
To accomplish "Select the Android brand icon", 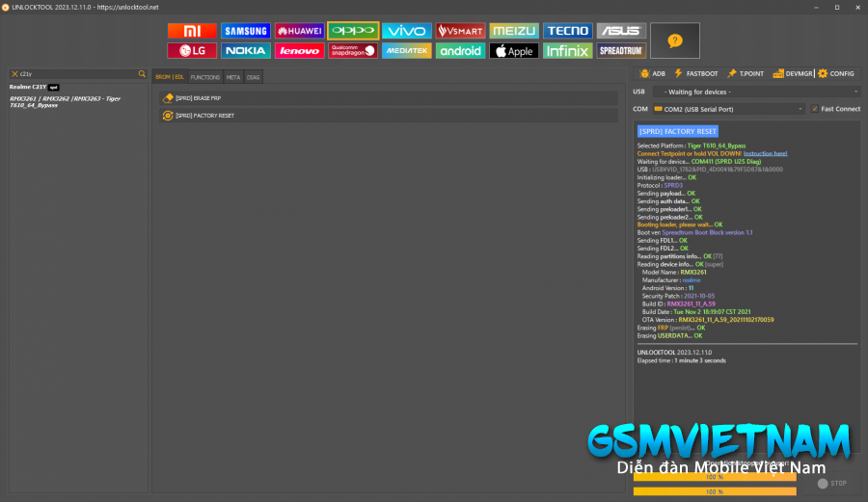I will coord(460,51).
